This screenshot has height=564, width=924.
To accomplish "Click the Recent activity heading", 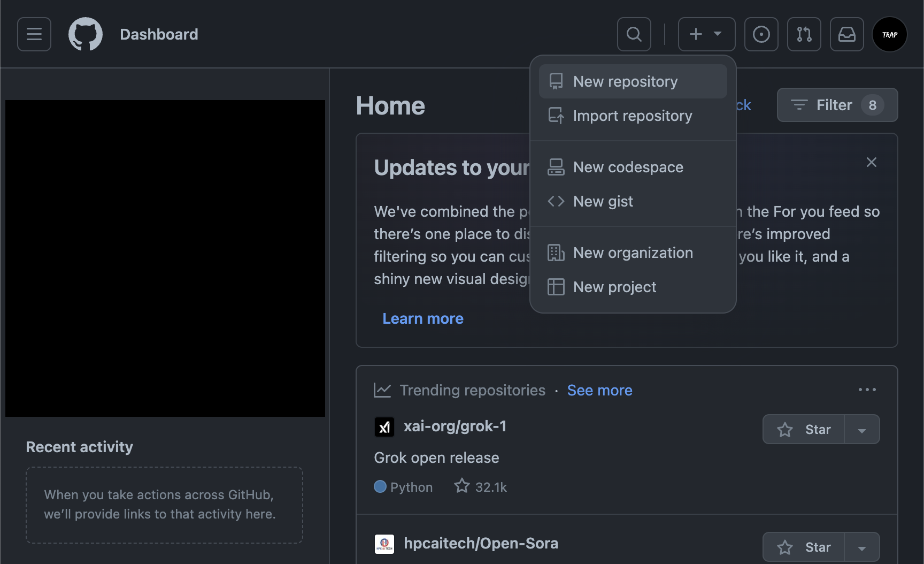I will (79, 447).
